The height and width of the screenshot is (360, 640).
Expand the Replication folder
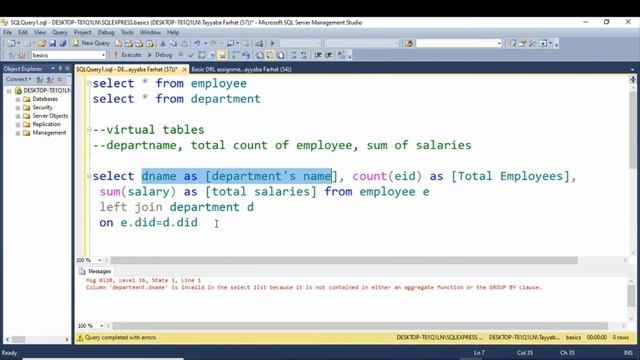click(x=18, y=124)
